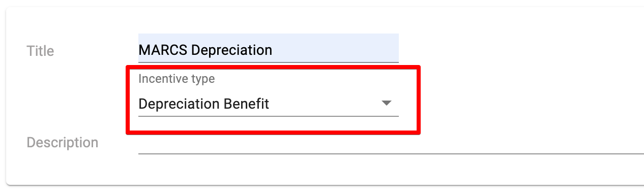
Task: Click the highlighted blue Title box
Action: click(269, 48)
